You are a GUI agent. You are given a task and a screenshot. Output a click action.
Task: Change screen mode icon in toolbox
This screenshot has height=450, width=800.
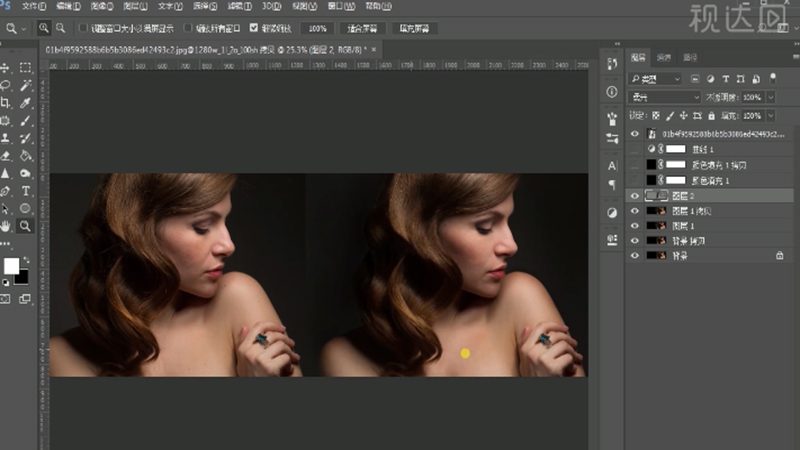(x=24, y=299)
